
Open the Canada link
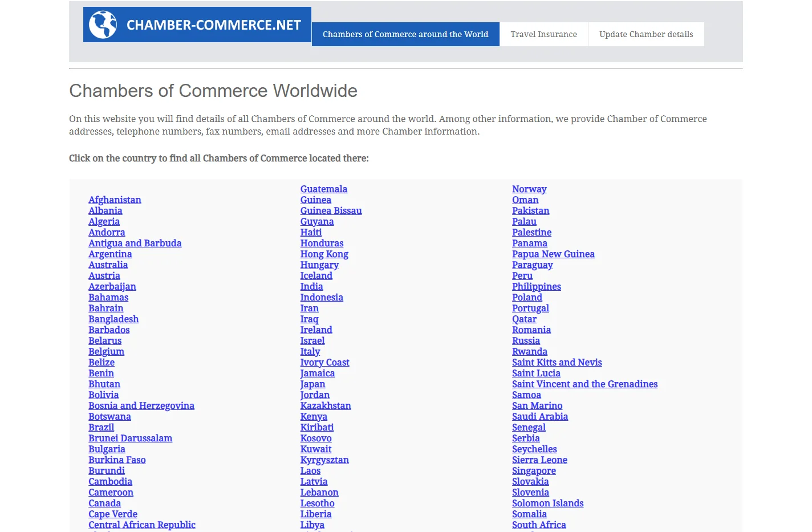[x=104, y=503]
